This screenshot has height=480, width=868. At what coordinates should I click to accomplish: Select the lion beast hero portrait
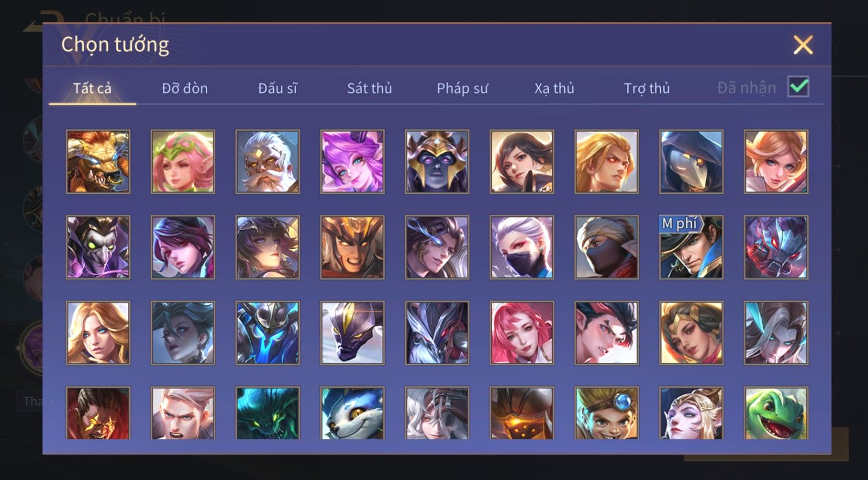(x=98, y=162)
